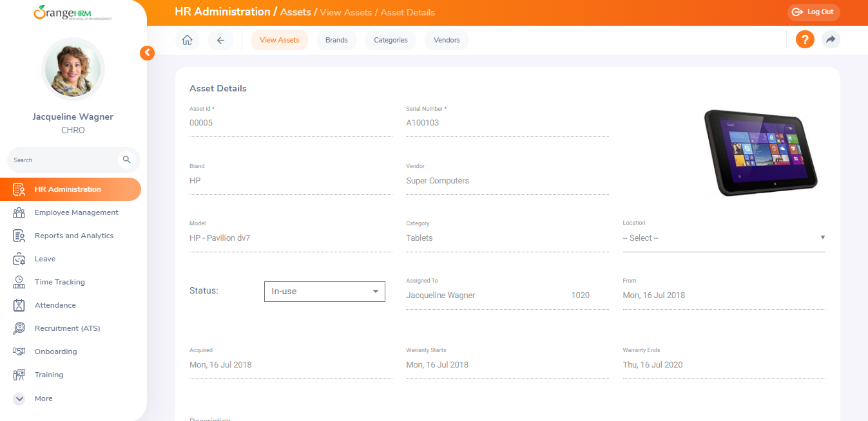Open Time Tracking in sidebar
The height and width of the screenshot is (421, 868).
59,282
